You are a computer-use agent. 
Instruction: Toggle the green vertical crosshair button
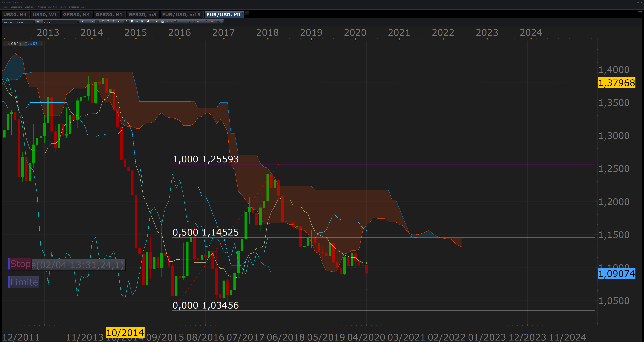pos(126,21)
